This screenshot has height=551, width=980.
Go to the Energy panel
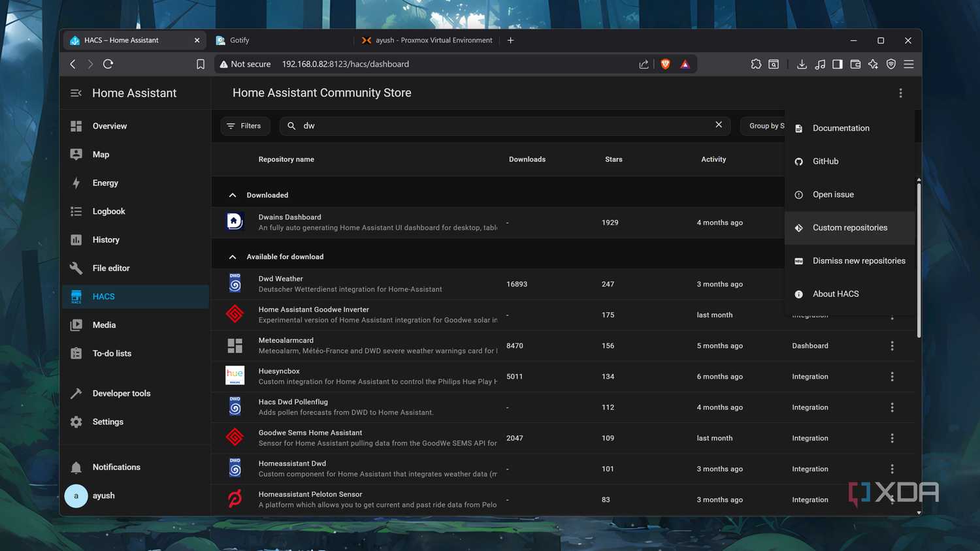tap(135, 183)
